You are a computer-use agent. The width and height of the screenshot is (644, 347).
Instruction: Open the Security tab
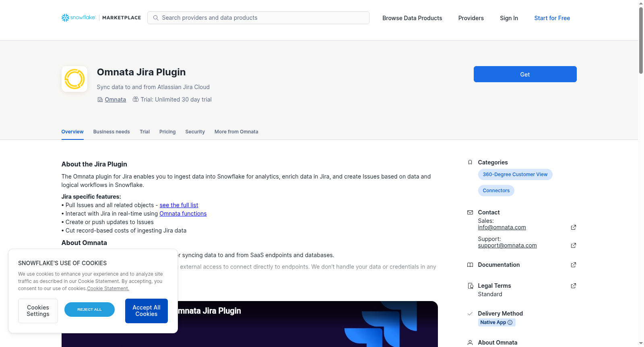click(195, 132)
